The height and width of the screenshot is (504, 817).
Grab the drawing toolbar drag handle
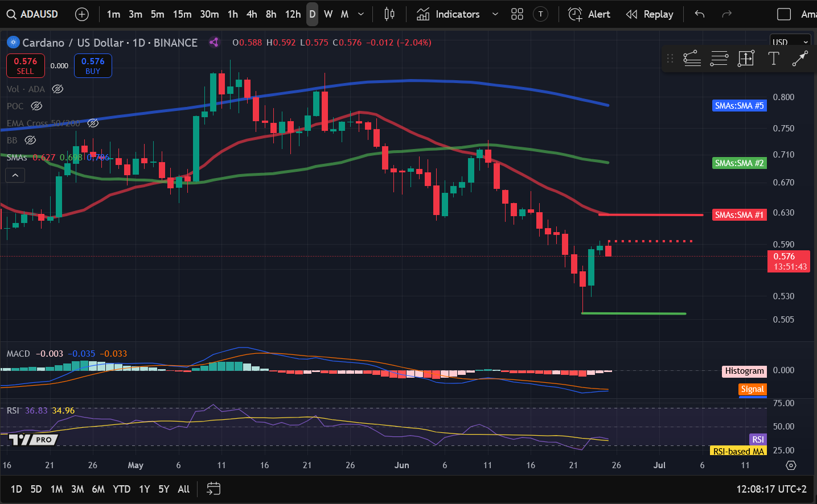pos(670,58)
